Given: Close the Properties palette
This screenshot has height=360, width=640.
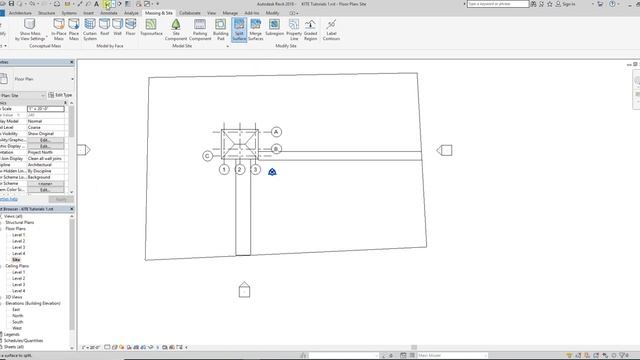Looking at the screenshot, I should coord(72,62).
